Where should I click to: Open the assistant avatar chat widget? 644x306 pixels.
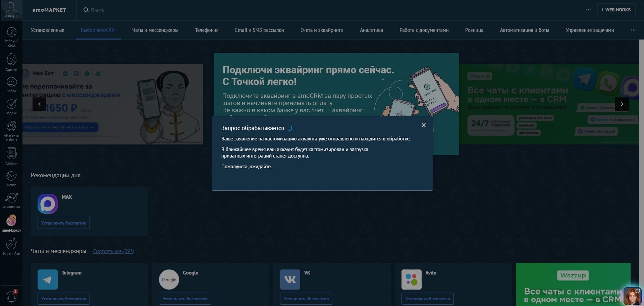pos(632,296)
